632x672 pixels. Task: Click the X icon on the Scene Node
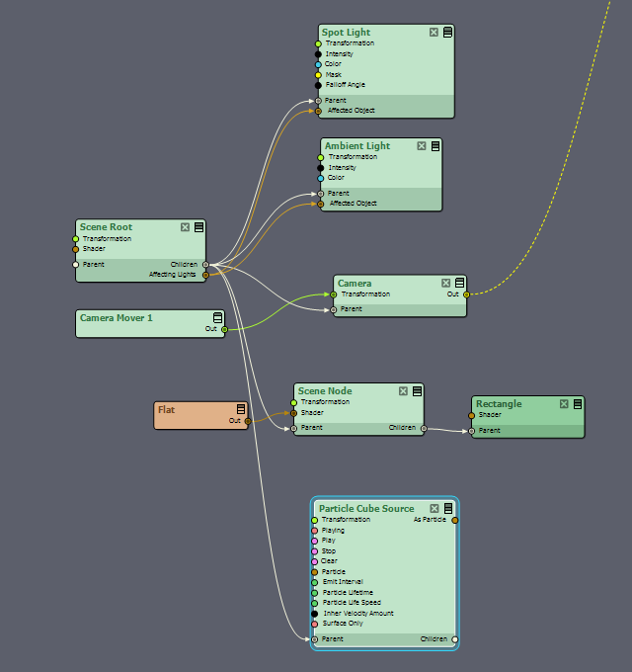coord(403,391)
